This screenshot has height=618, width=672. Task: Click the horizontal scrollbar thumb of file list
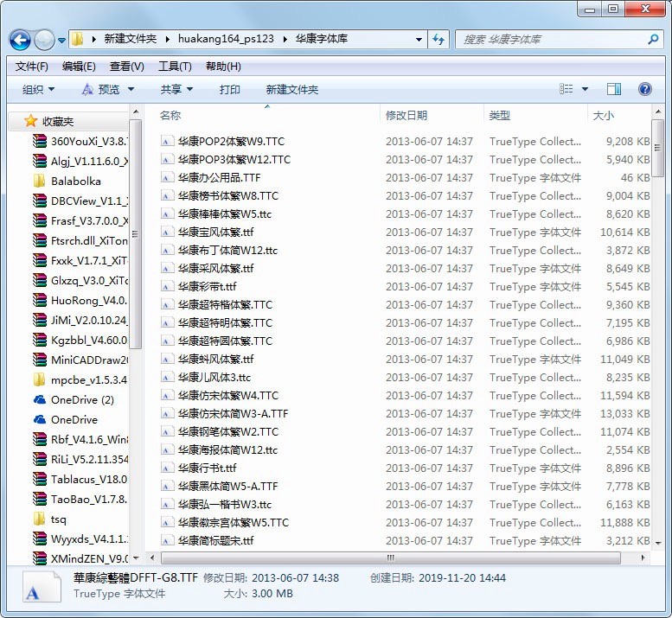click(390, 557)
